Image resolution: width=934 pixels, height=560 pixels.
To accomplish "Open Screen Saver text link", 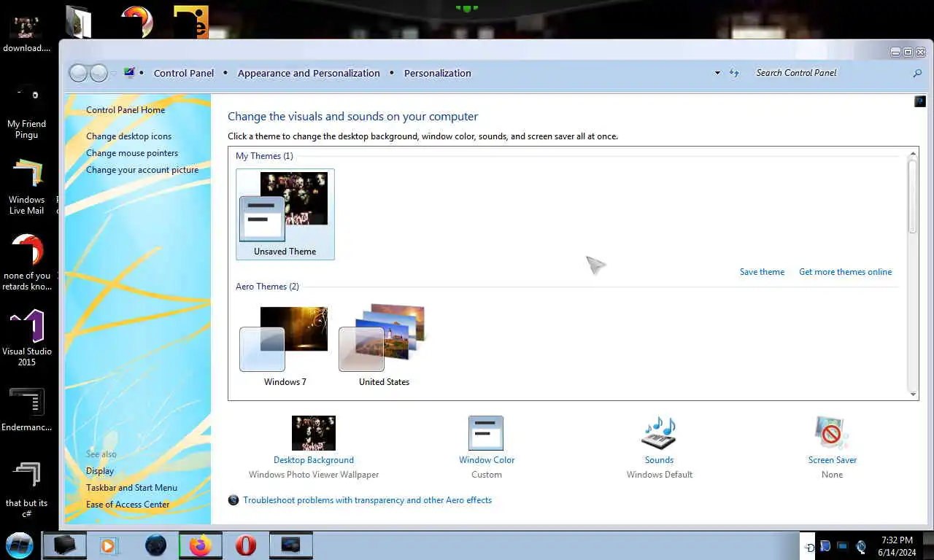I will point(833,460).
